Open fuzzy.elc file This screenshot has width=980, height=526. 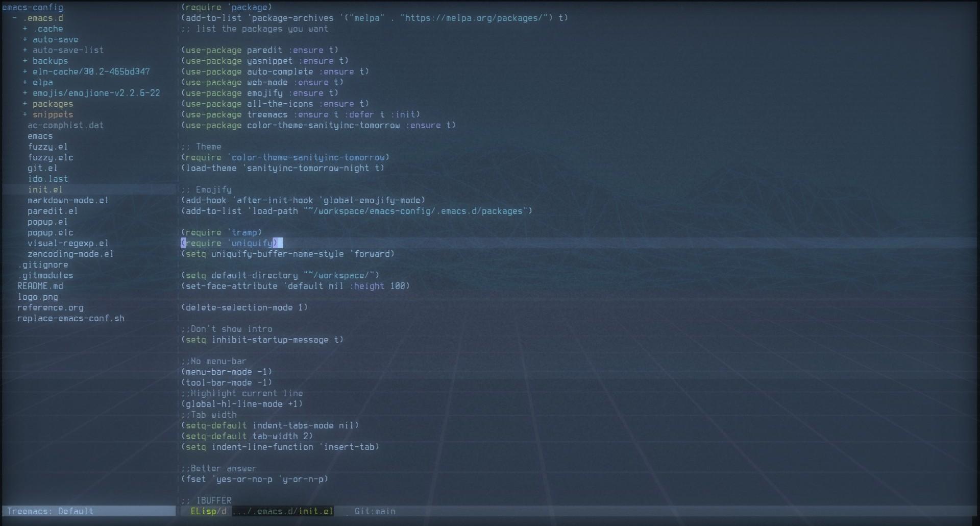[50, 157]
